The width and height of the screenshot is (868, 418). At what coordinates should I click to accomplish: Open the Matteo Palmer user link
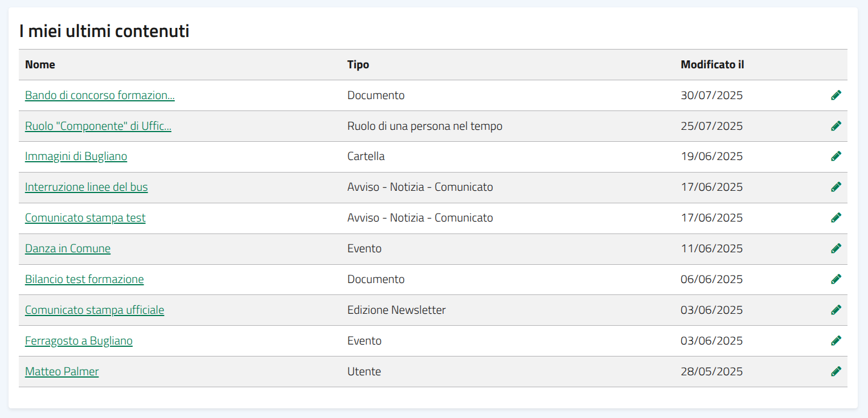62,371
